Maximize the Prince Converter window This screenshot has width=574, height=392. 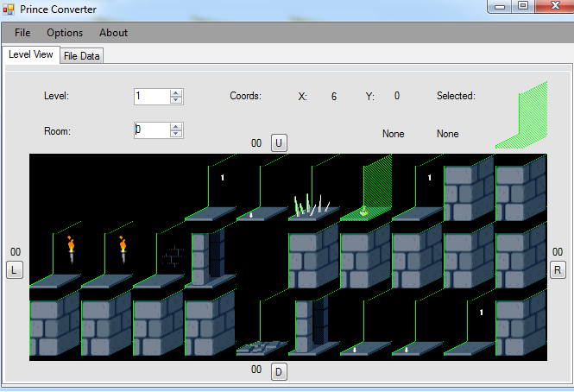[x=523, y=6]
